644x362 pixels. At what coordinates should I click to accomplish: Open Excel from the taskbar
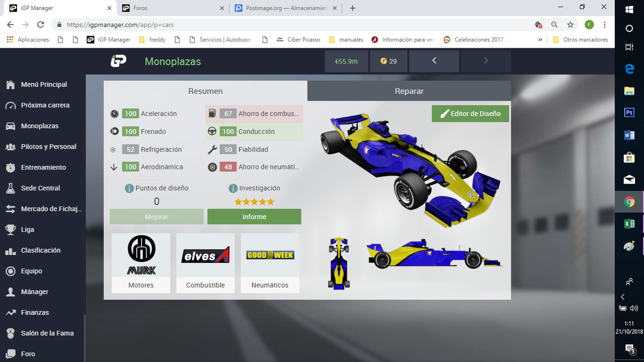[x=629, y=224]
